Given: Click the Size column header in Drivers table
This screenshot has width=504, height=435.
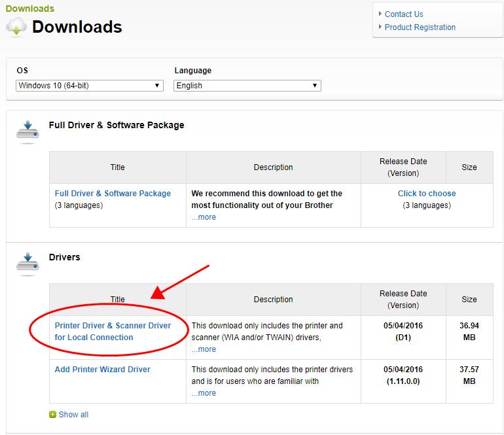Looking at the screenshot, I should [469, 300].
